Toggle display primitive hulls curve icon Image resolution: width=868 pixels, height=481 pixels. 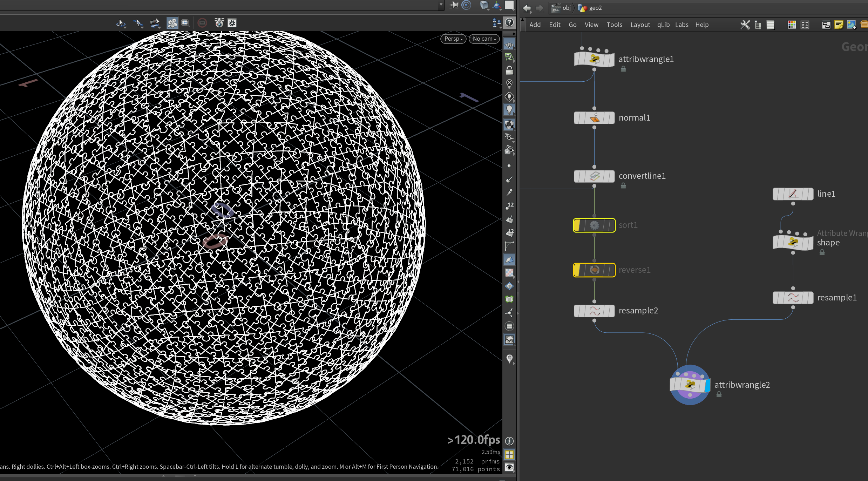[509, 246]
